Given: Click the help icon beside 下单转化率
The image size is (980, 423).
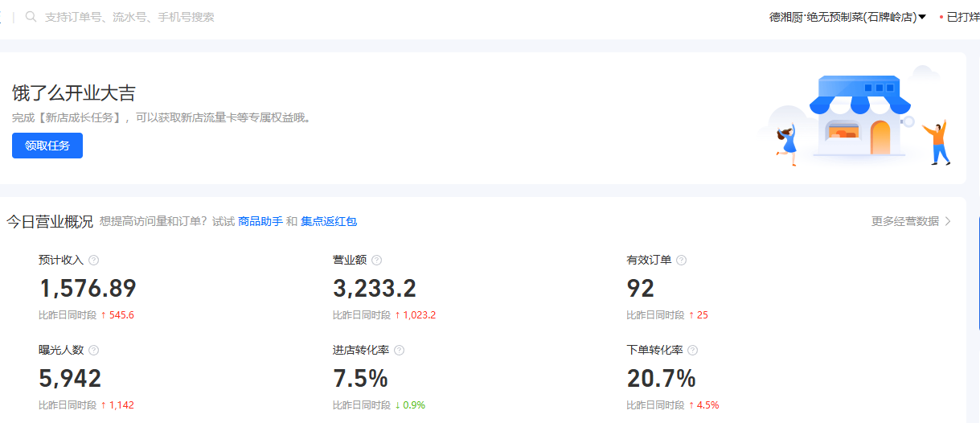Looking at the screenshot, I should [692, 350].
